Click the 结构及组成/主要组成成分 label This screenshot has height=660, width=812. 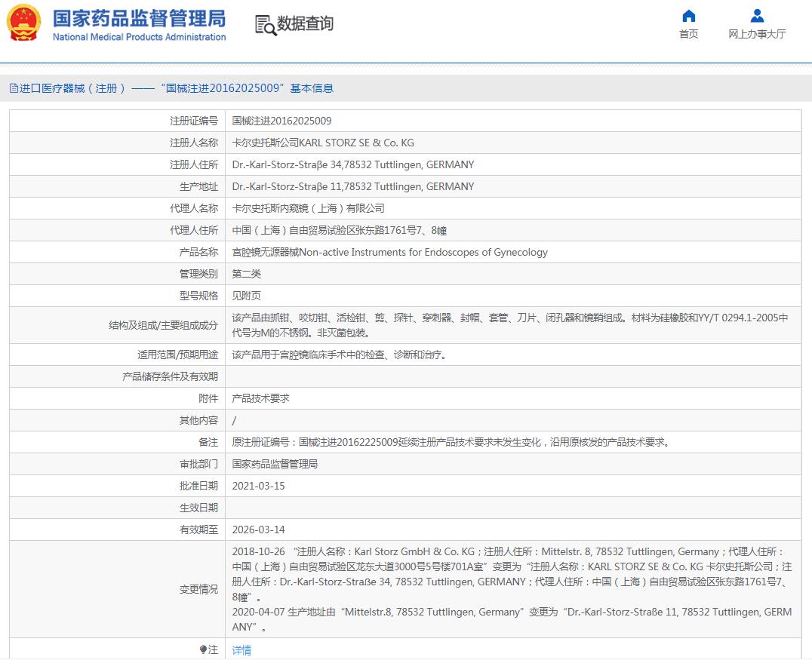164,325
